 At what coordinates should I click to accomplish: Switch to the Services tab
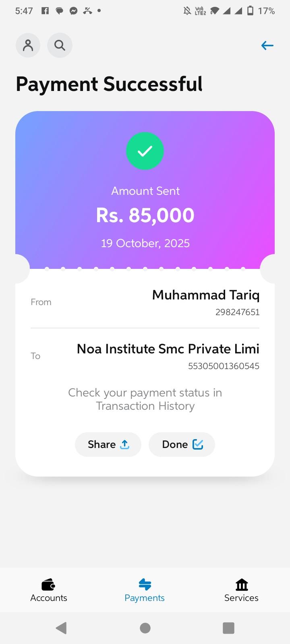click(241, 598)
